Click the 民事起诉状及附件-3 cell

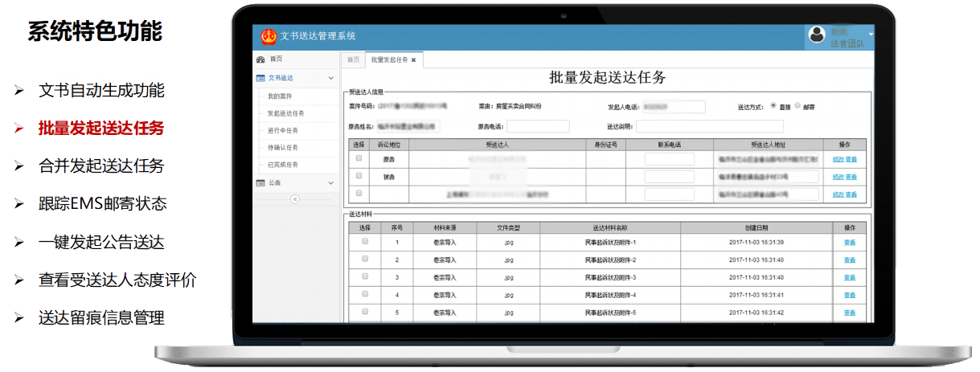coord(610,277)
